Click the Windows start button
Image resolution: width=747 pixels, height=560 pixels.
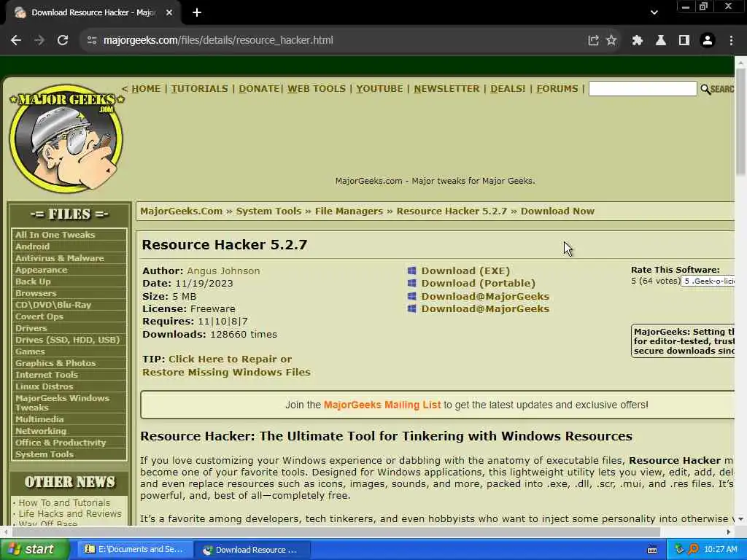[x=34, y=550]
